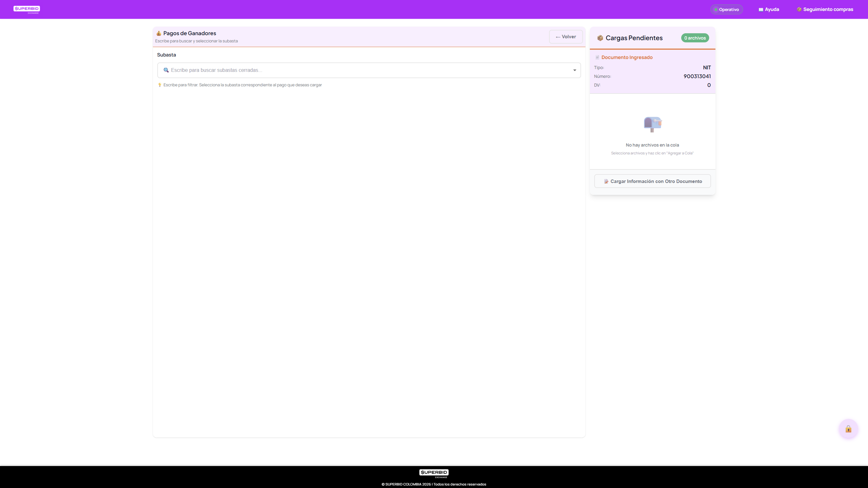Click the magnifier icon in the subasta search
Image resolution: width=868 pixels, height=488 pixels.
166,70
